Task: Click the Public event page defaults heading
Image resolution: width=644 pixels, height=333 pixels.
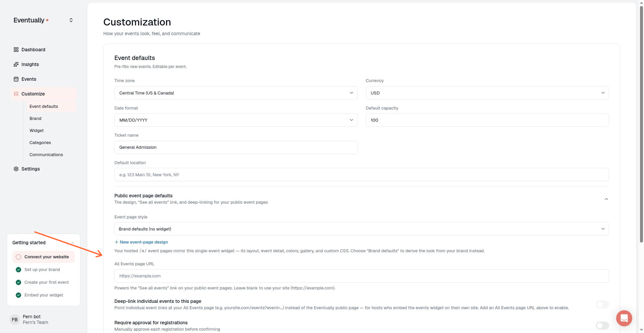Action: pyautogui.click(x=143, y=196)
